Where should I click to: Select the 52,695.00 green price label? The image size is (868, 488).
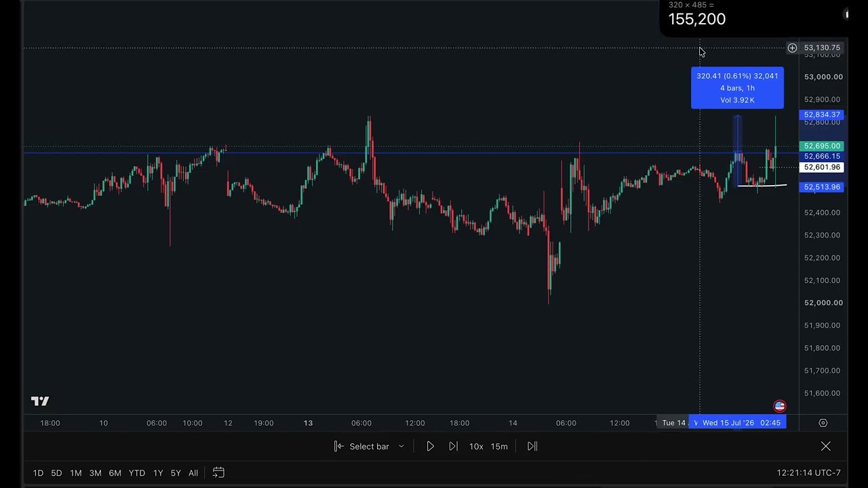pos(822,146)
